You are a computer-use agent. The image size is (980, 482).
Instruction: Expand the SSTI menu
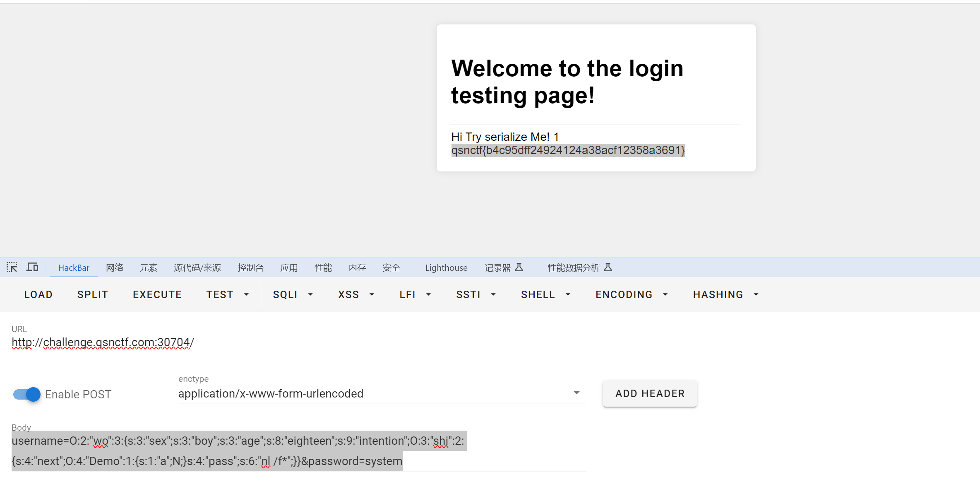tap(476, 294)
